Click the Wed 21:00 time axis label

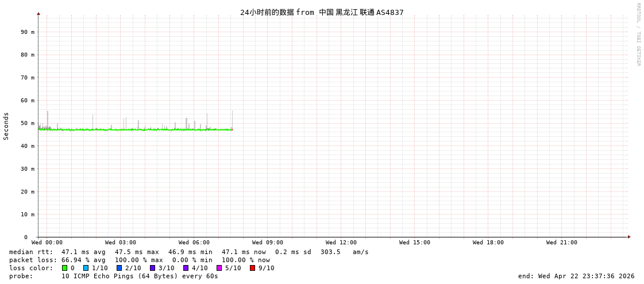[561, 243]
